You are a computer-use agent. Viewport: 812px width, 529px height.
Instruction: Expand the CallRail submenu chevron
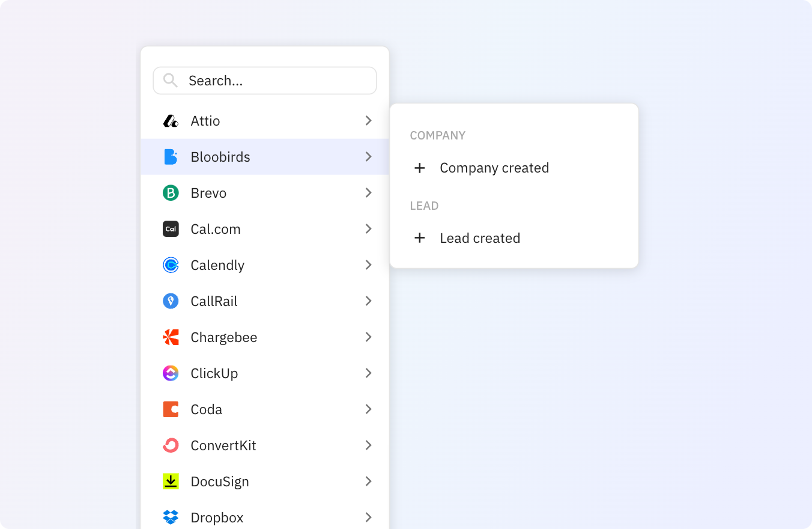369,301
